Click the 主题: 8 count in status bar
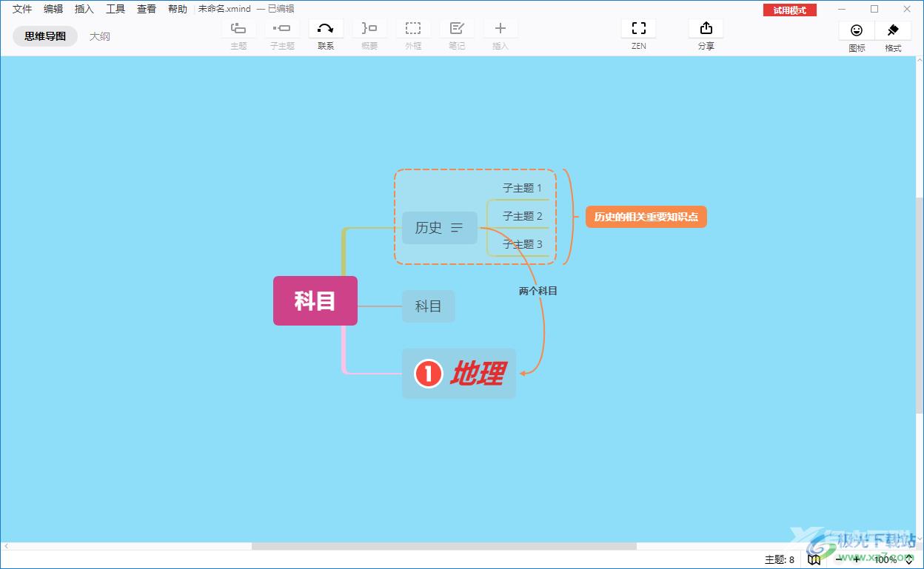This screenshot has height=569, width=924. tap(779, 560)
